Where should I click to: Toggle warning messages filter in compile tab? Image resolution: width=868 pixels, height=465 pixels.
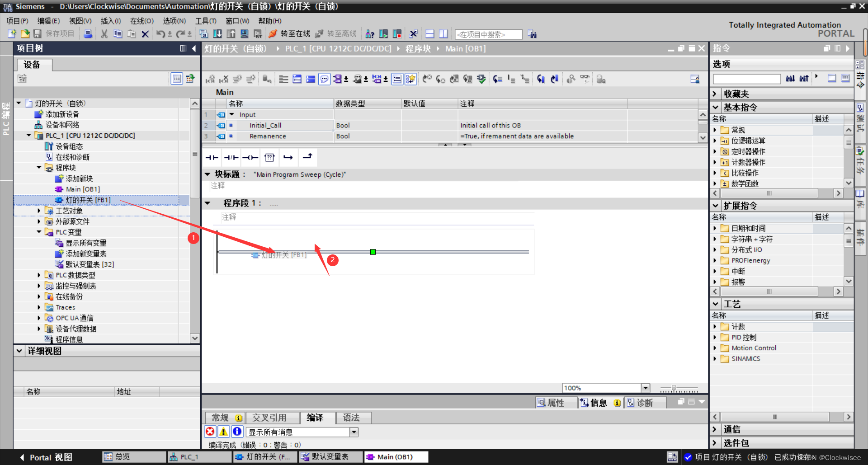point(223,432)
